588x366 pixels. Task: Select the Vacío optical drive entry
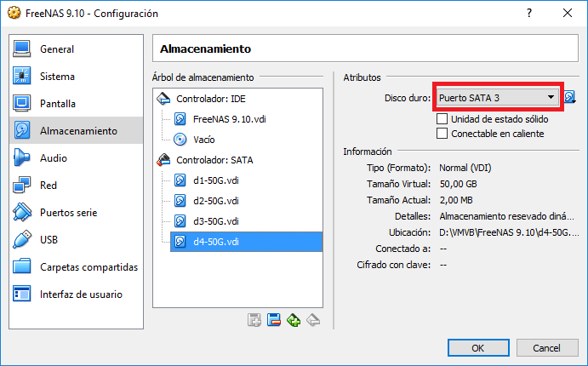point(204,140)
